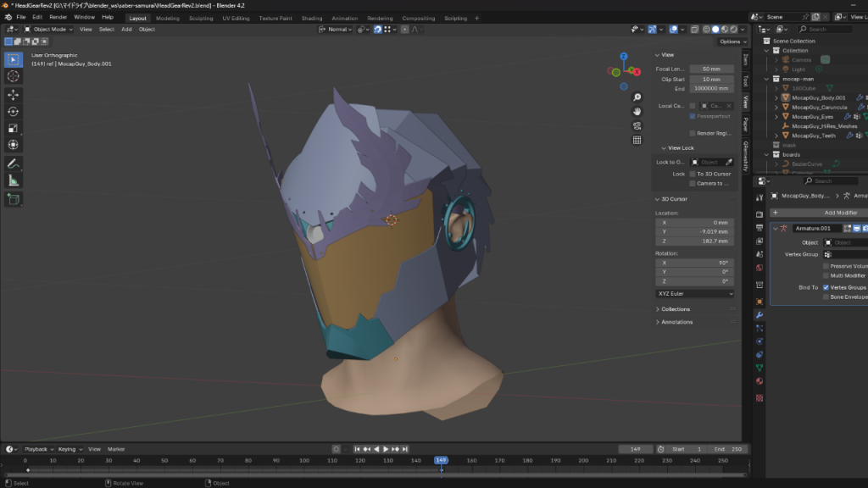Image resolution: width=868 pixels, height=488 pixels.
Task: Click the Add Cube tool icon
Action: tap(14, 199)
